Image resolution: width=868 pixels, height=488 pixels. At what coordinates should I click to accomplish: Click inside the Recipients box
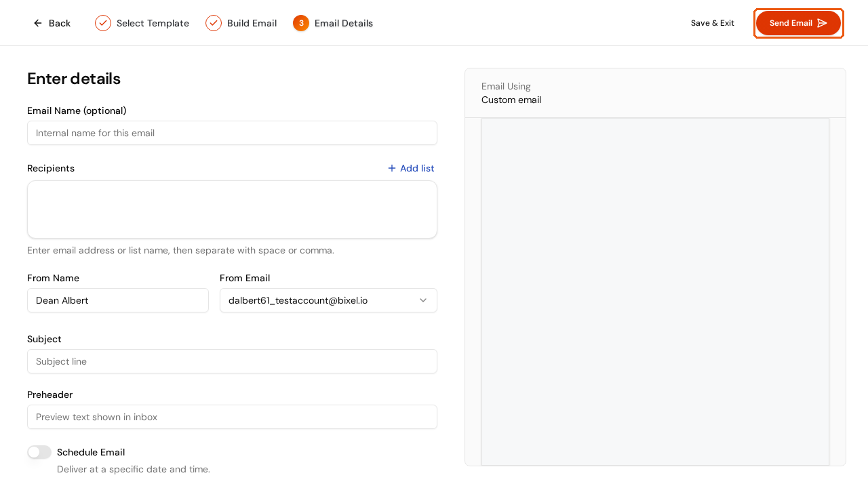[x=232, y=209]
